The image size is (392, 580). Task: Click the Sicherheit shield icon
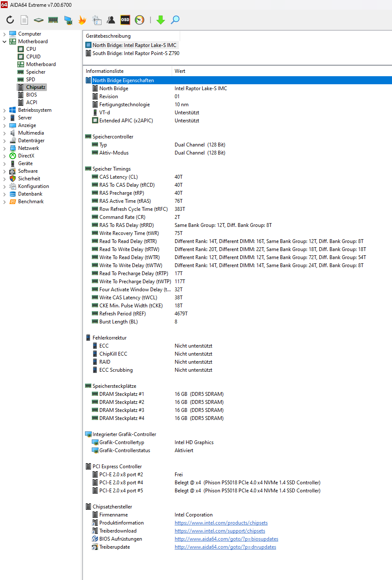tap(13, 179)
